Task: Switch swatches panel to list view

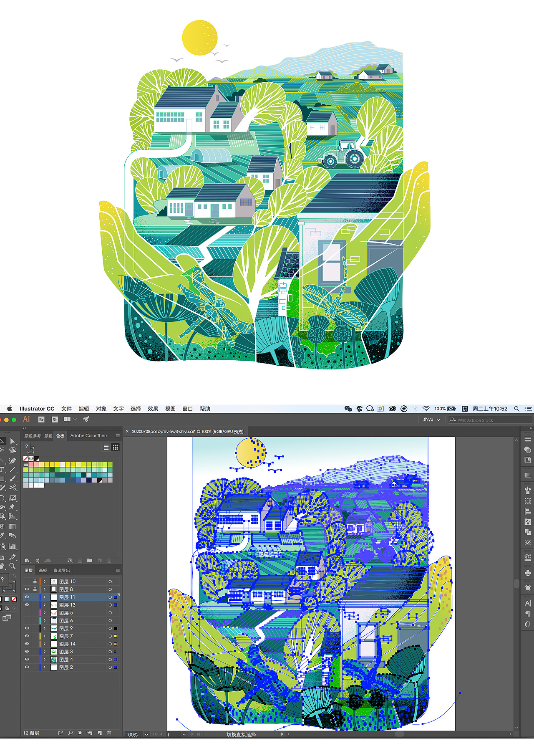Action: (x=106, y=447)
